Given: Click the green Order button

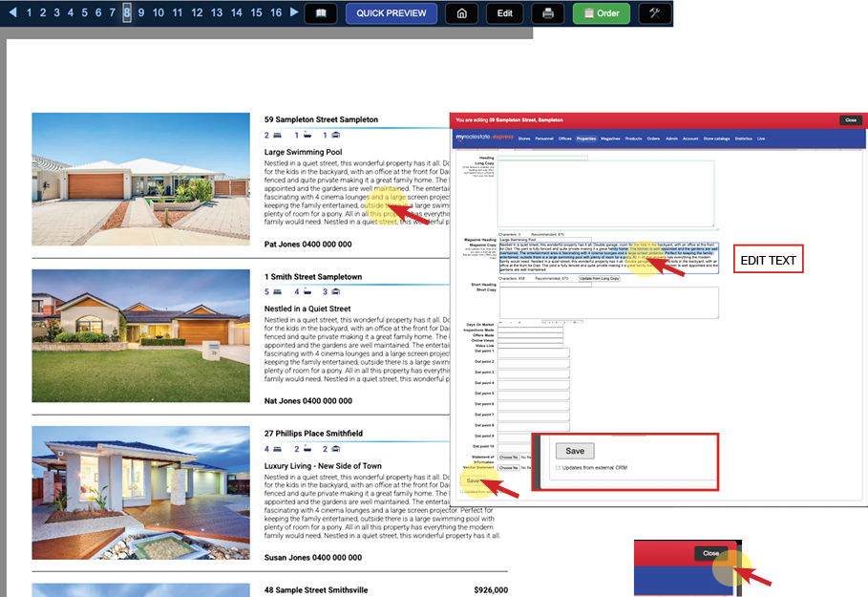Looking at the screenshot, I should pyautogui.click(x=602, y=13).
